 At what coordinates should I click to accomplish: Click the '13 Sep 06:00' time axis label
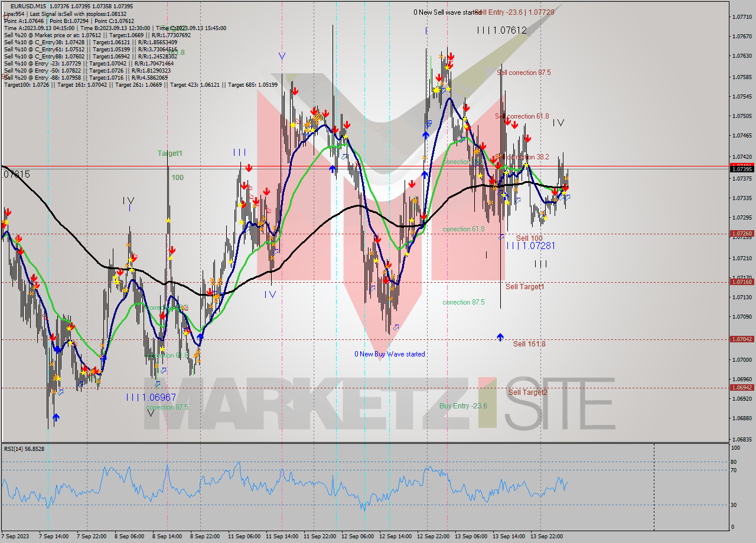471,537
